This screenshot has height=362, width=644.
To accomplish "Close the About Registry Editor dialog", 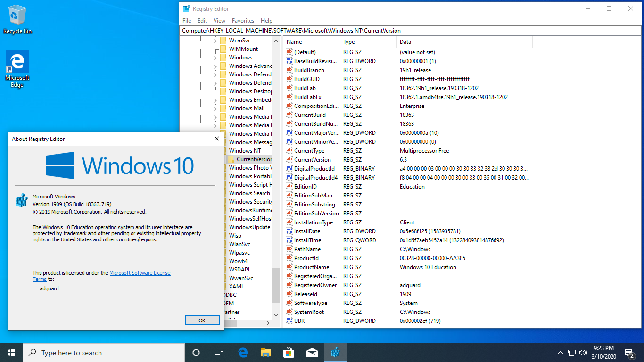I will click(x=217, y=139).
